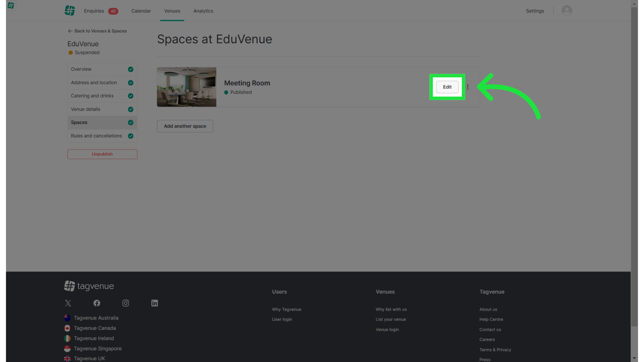Open Terms & Privacy footer link
The width and height of the screenshot is (644, 362).
click(495, 350)
